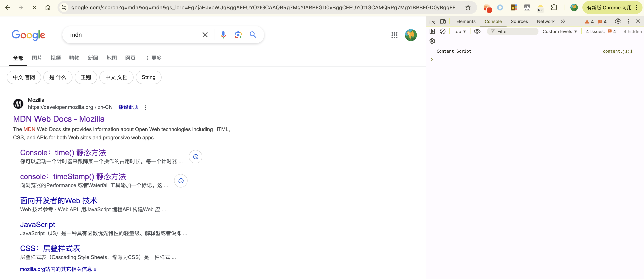This screenshot has height=279, width=644.
Task: Open the top JavaScript context dropdown
Action: tap(460, 32)
